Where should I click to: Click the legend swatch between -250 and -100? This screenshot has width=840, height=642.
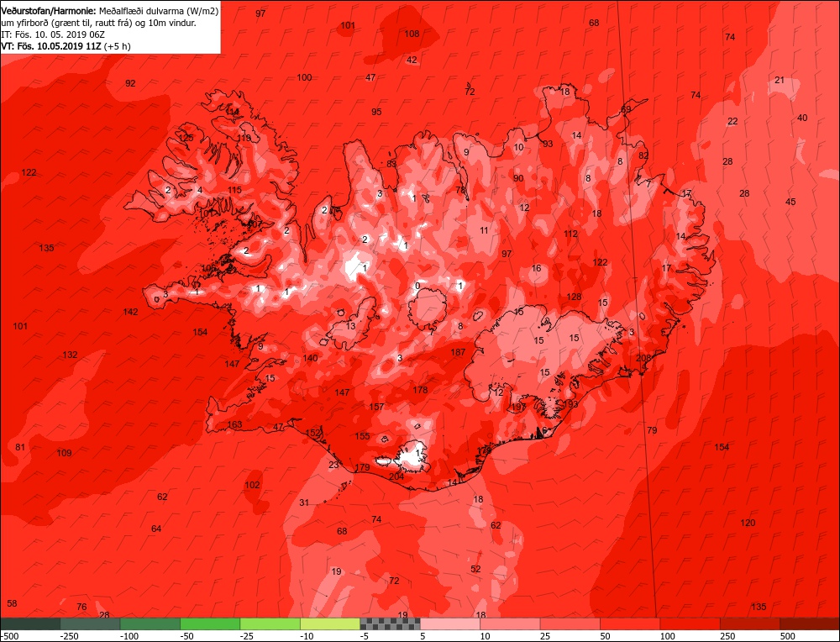(x=91, y=624)
